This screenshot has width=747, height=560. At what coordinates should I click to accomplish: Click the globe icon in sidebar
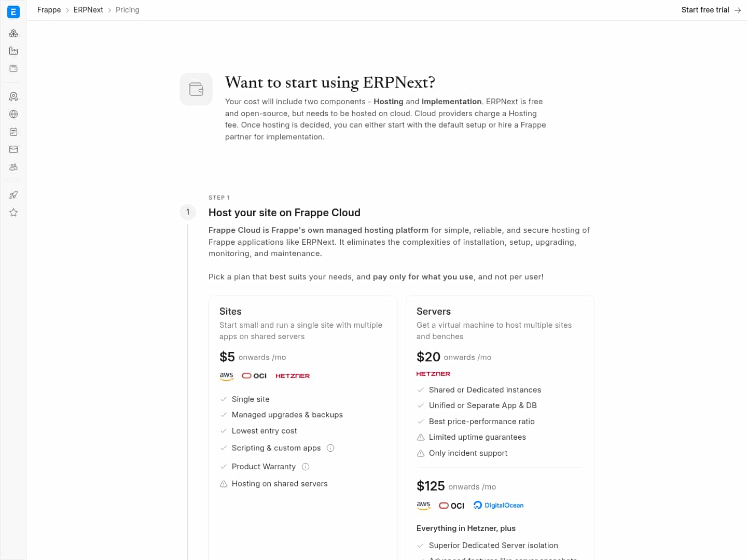(x=13, y=114)
